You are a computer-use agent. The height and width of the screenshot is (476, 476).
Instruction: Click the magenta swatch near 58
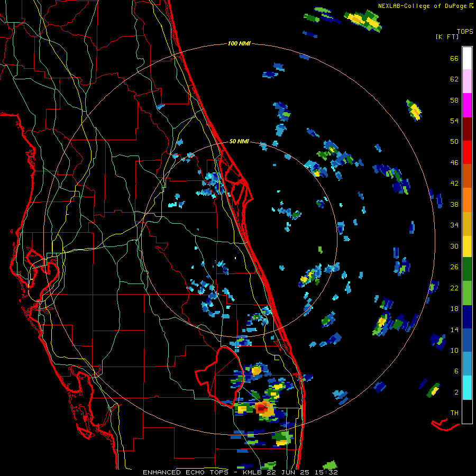click(x=467, y=105)
